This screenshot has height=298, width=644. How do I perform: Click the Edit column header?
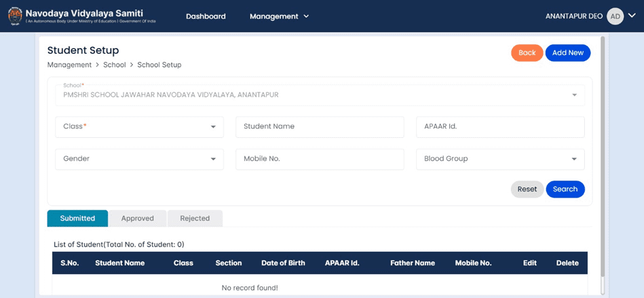[530, 263]
